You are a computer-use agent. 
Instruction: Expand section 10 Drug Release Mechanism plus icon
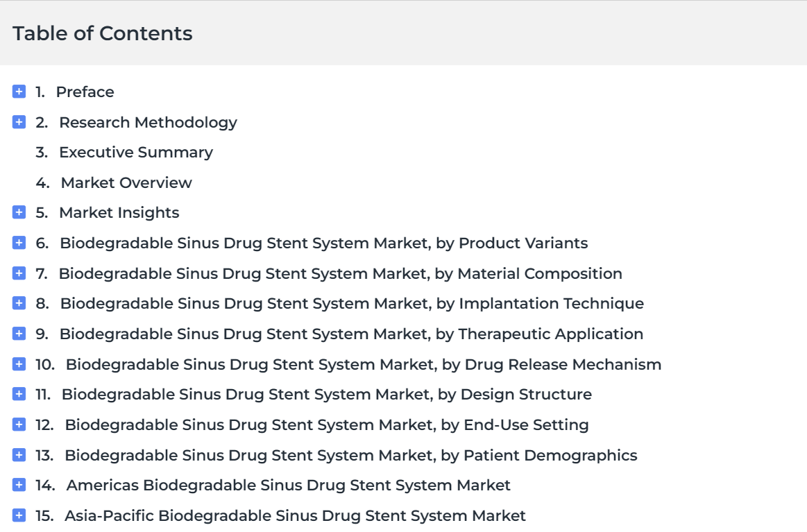[x=19, y=364]
